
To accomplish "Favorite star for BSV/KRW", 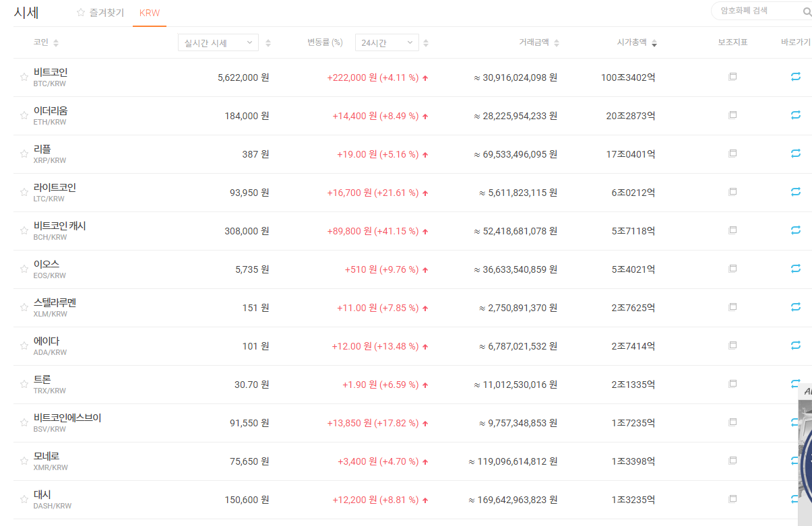I will pos(24,423).
